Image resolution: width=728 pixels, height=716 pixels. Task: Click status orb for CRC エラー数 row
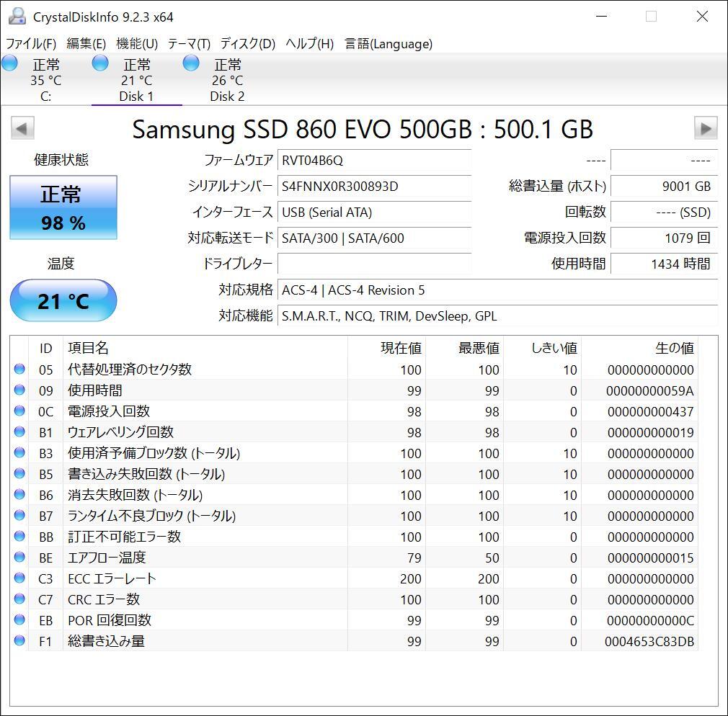point(19,599)
